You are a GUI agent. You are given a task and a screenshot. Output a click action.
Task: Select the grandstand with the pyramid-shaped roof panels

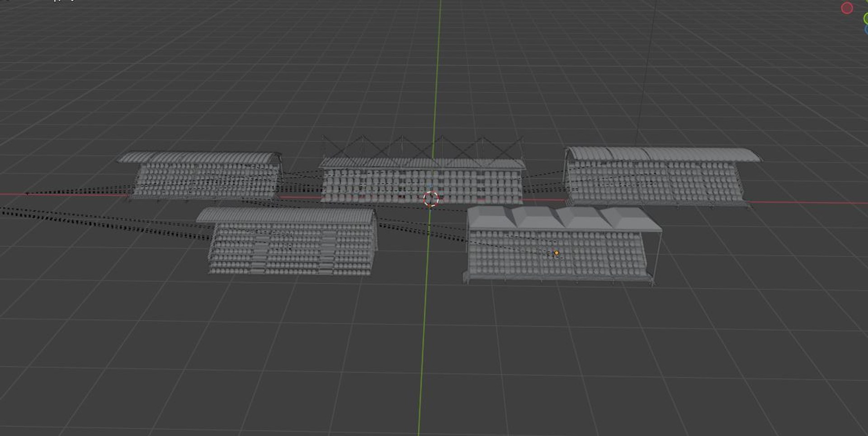562,245
